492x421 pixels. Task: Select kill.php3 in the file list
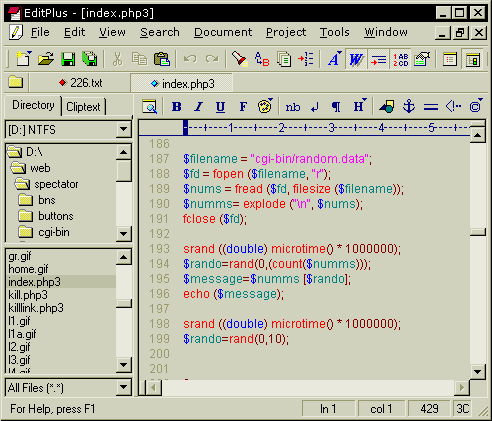pyautogui.click(x=28, y=295)
